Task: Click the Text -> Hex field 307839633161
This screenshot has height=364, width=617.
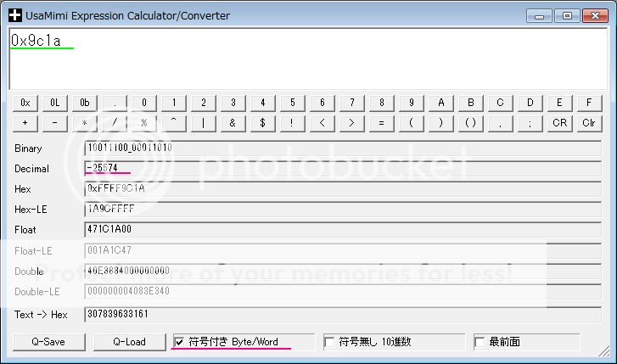Action: point(343,315)
